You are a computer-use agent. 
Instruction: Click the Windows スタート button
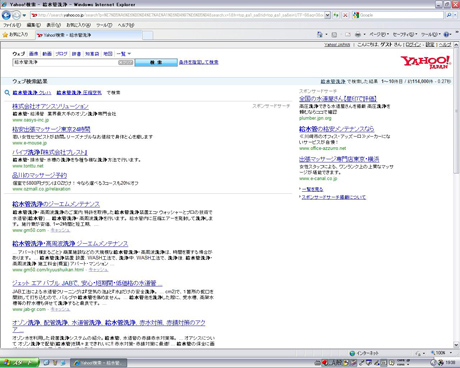[x=19, y=363]
